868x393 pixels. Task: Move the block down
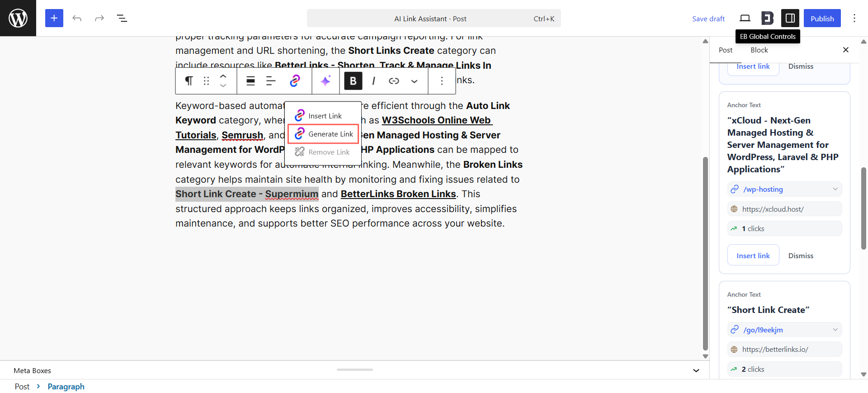coord(223,85)
